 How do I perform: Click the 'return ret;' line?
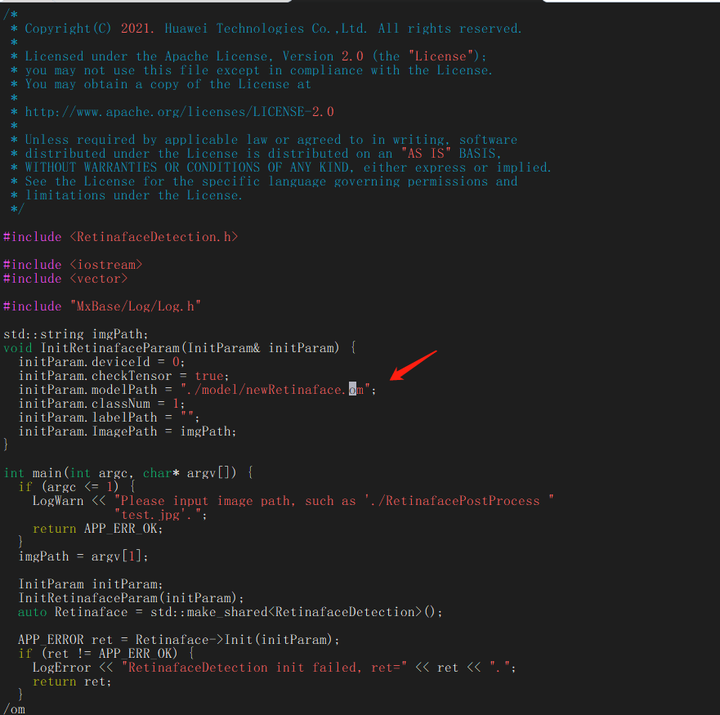[x=72, y=681]
